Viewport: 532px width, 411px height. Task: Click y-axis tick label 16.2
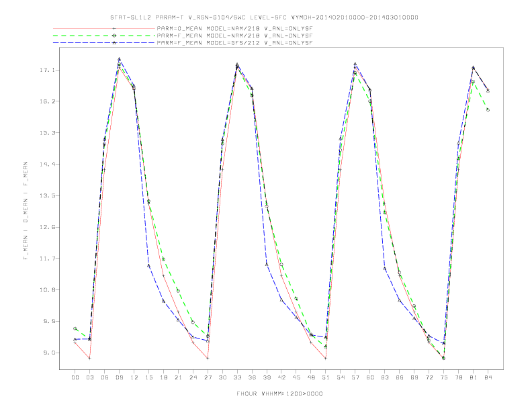47,101
